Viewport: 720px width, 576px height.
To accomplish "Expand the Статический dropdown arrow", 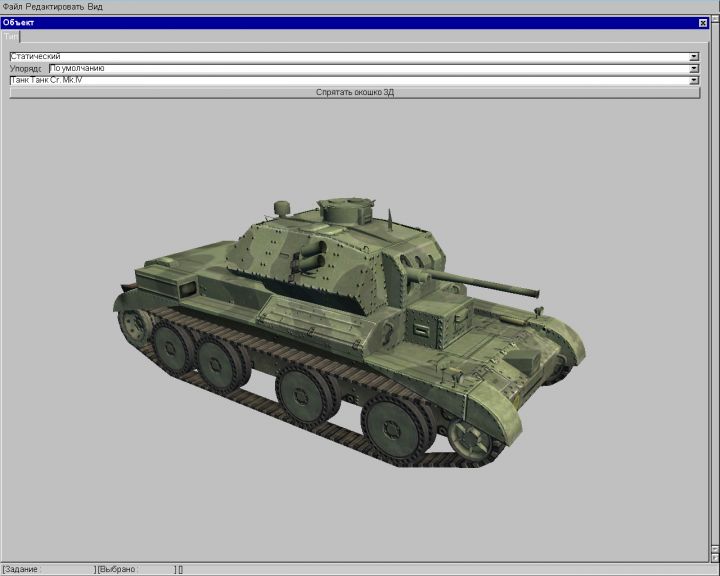I will click(694, 57).
